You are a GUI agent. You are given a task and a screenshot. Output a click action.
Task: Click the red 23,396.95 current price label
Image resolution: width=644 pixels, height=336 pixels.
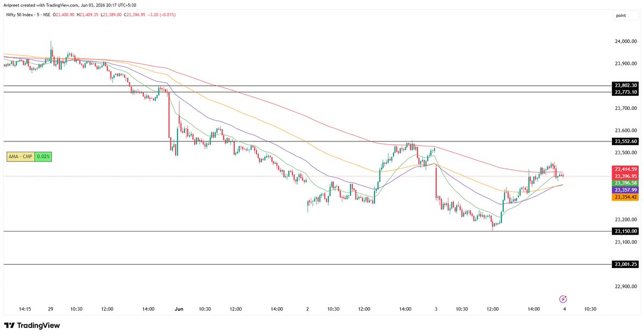[x=626, y=176]
